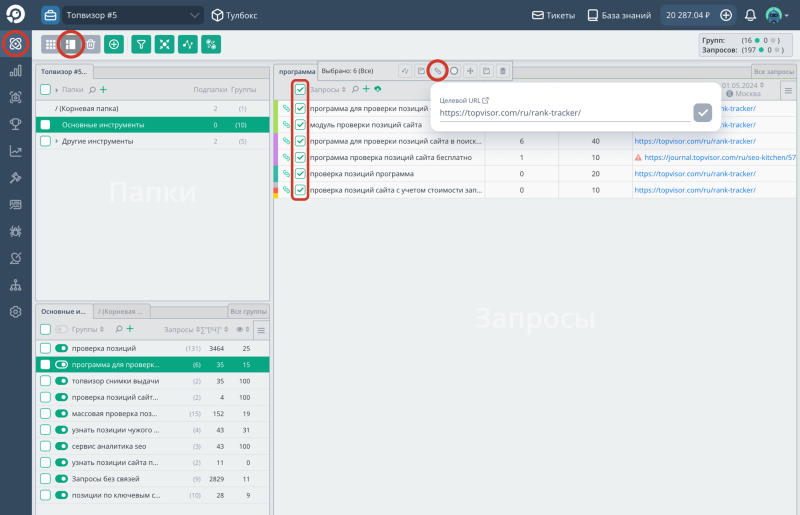
Task: Open Тикеты support
Action: [x=553, y=15]
